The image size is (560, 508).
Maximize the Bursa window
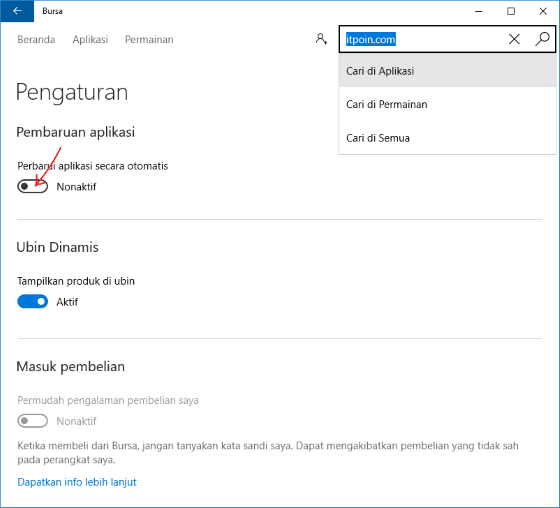[511, 11]
